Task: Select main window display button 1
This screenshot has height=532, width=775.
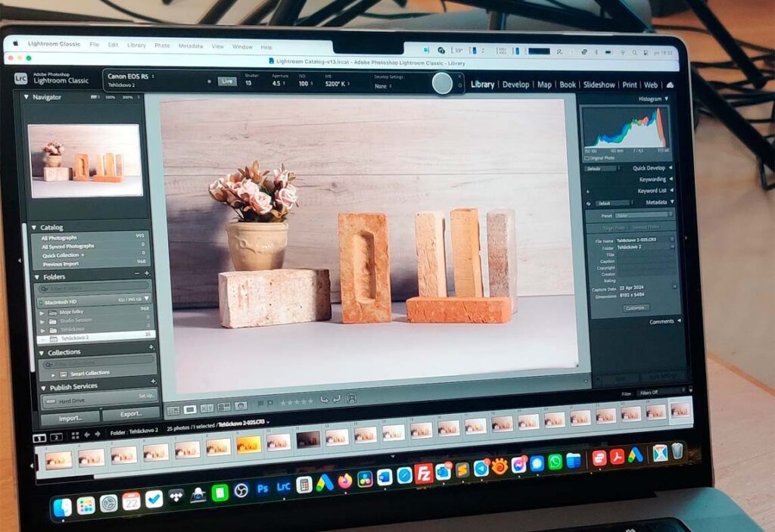Action: pyautogui.click(x=39, y=438)
